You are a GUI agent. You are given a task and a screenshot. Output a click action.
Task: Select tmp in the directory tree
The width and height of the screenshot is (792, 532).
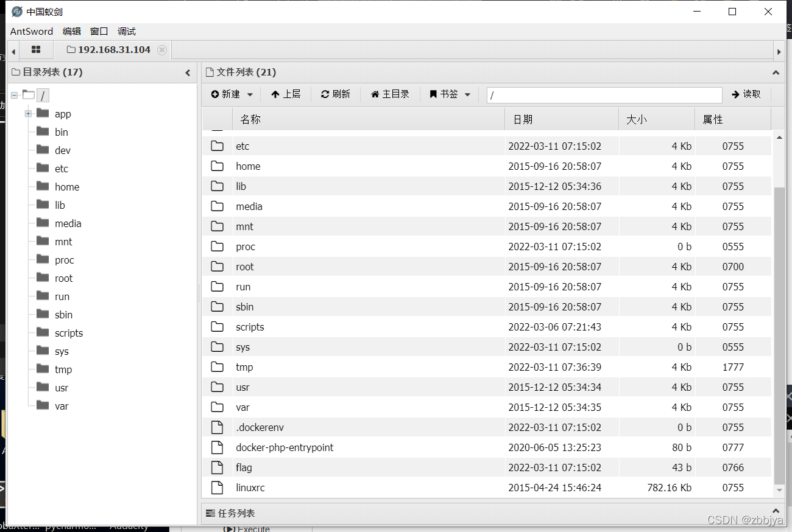coord(63,369)
